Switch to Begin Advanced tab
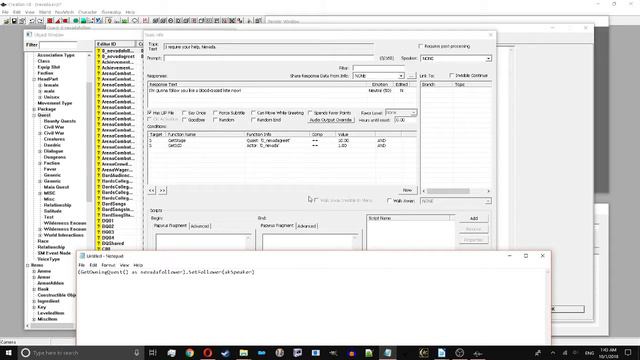Image resolution: width=640 pixels, height=360 pixels. (200, 226)
